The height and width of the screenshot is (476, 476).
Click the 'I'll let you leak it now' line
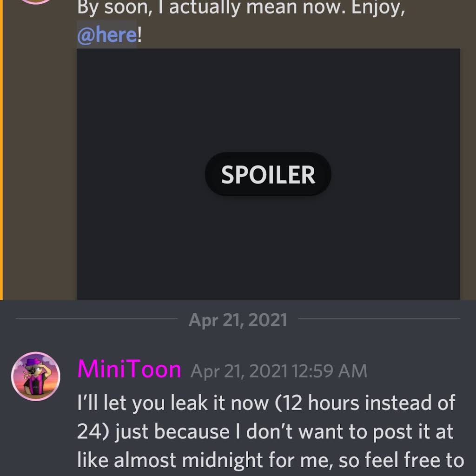pyautogui.click(x=173, y=403)
